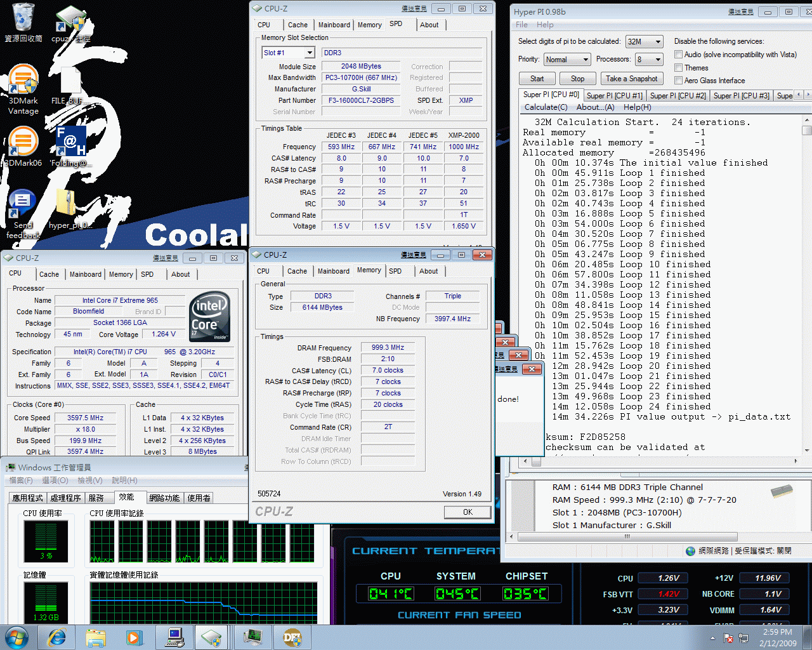Image resolution: width=812 pixels, height=650 pixels.
Task: Open the Cache tab in the CPU-Z Processor window
Action: tap(49, 274)
